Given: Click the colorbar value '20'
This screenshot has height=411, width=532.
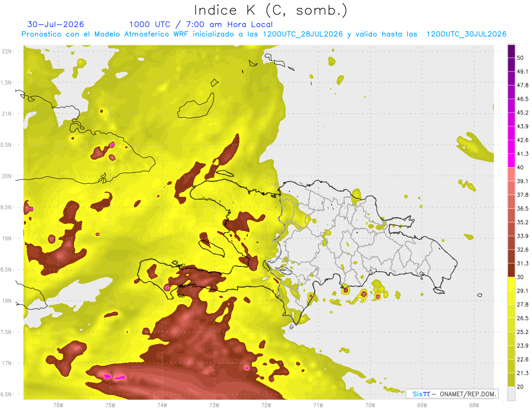Looking at the screenshot, I should 520,387.
